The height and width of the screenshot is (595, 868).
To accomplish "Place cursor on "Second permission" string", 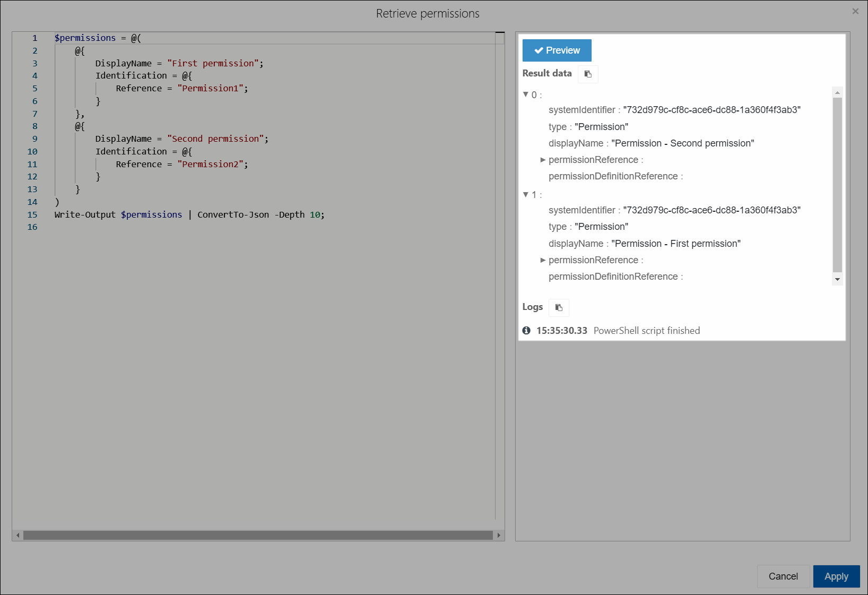I will click(215, 139).
